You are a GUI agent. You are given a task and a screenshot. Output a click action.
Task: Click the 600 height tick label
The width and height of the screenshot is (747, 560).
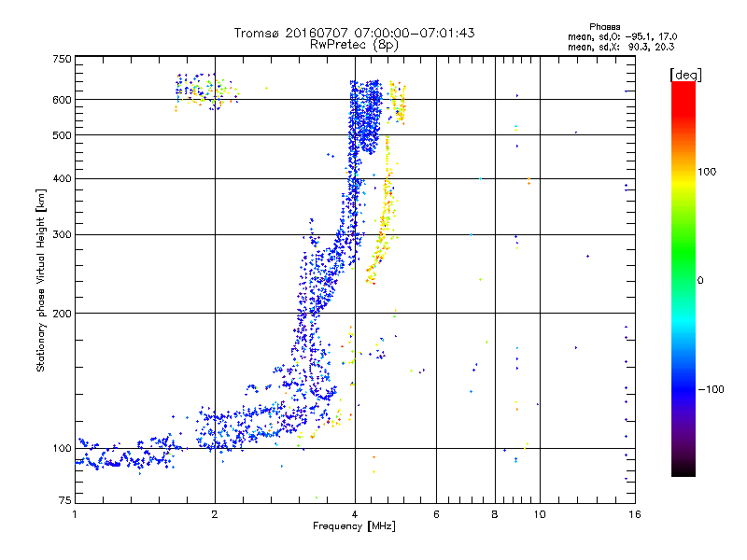(x=62, y=100)
